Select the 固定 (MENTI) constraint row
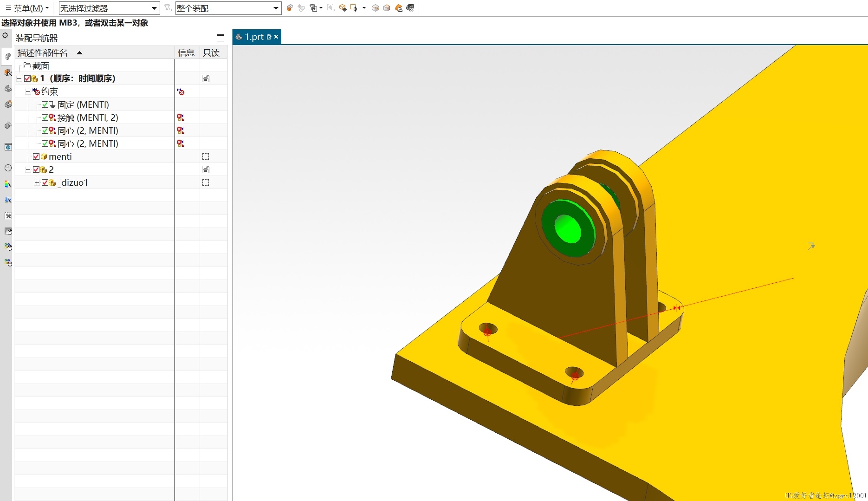868x501 pixels. point(84,104)
